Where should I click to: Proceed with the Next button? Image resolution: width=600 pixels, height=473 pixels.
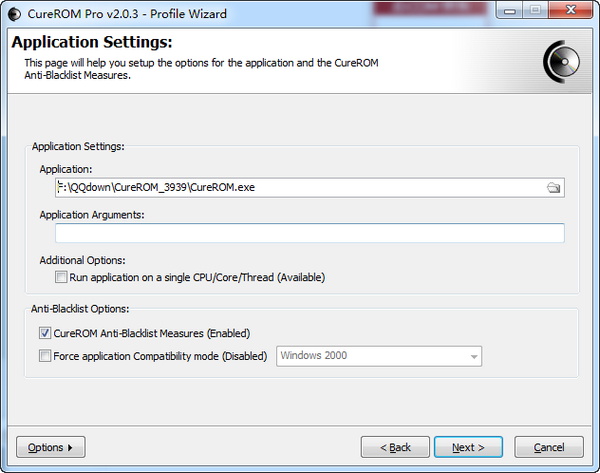(x=468, y=447)
